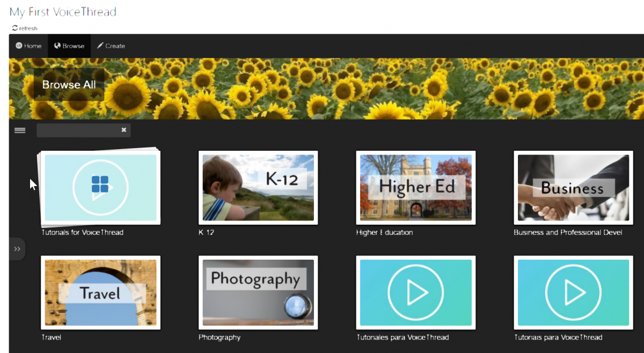
Task: Click the 'K 12' caption text
Action: (x=207, y=232)
